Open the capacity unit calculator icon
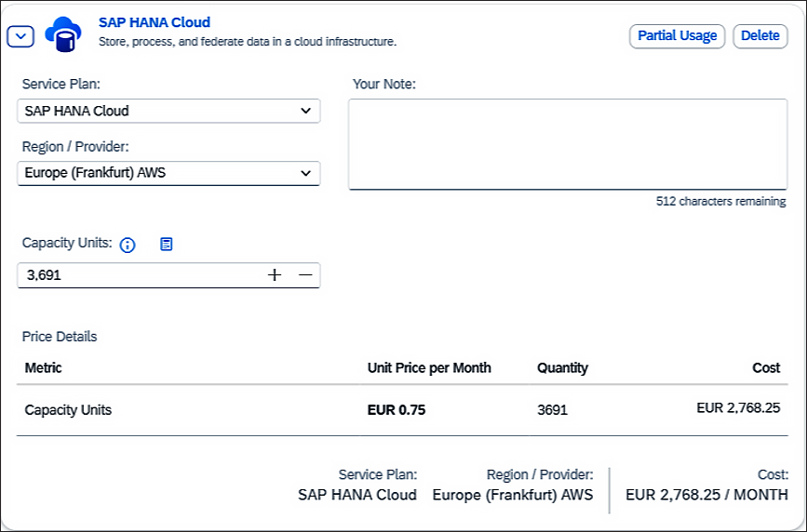807x532 pixels. [x=167, y=244]
